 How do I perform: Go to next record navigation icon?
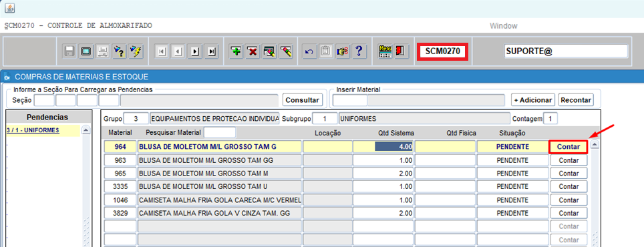coord(194,51)
